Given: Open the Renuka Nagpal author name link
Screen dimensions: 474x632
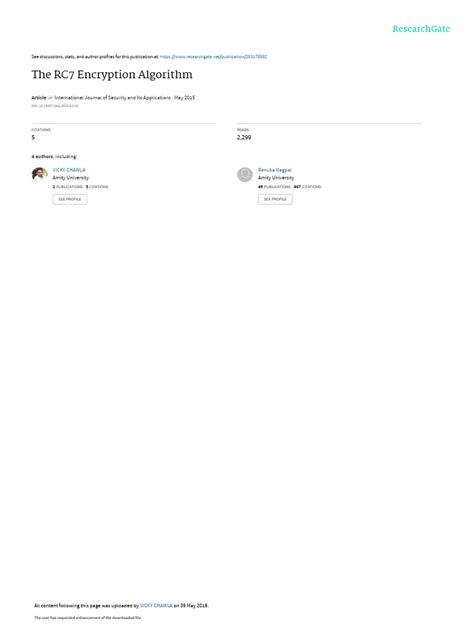Looking at the screenshot, I should click(275, 170).
